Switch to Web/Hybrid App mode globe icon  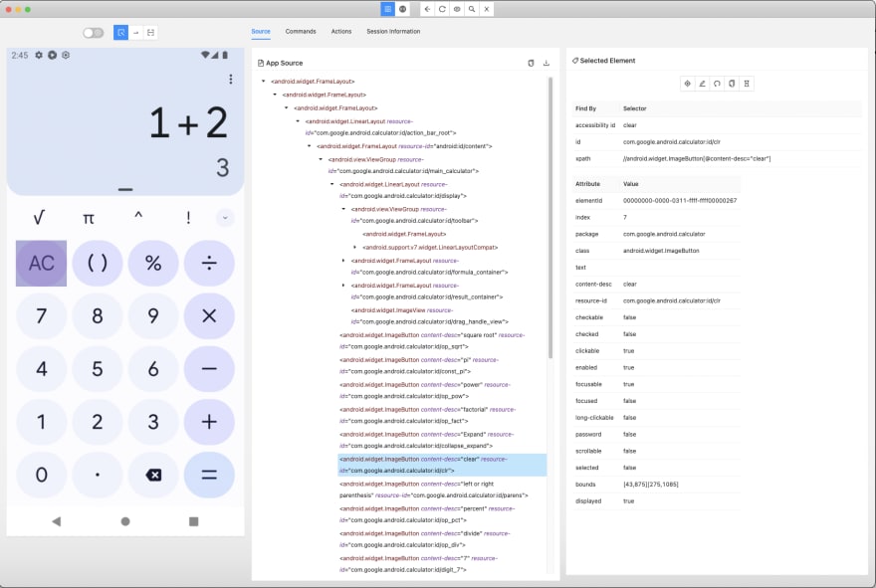pyautogui.click(x=402, y=9)
